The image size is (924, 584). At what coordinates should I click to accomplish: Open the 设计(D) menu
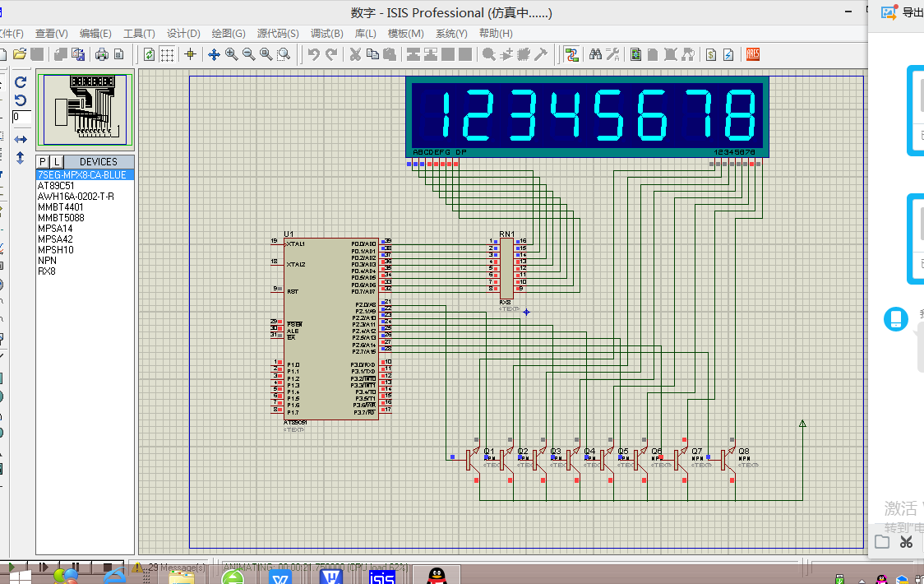(183, 34)
